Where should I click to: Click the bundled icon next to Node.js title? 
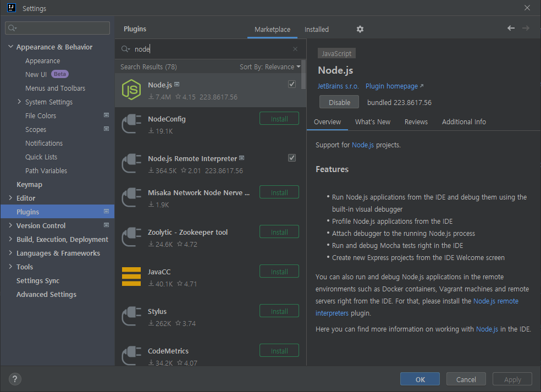pyautogui.click(x=176, y=84)
